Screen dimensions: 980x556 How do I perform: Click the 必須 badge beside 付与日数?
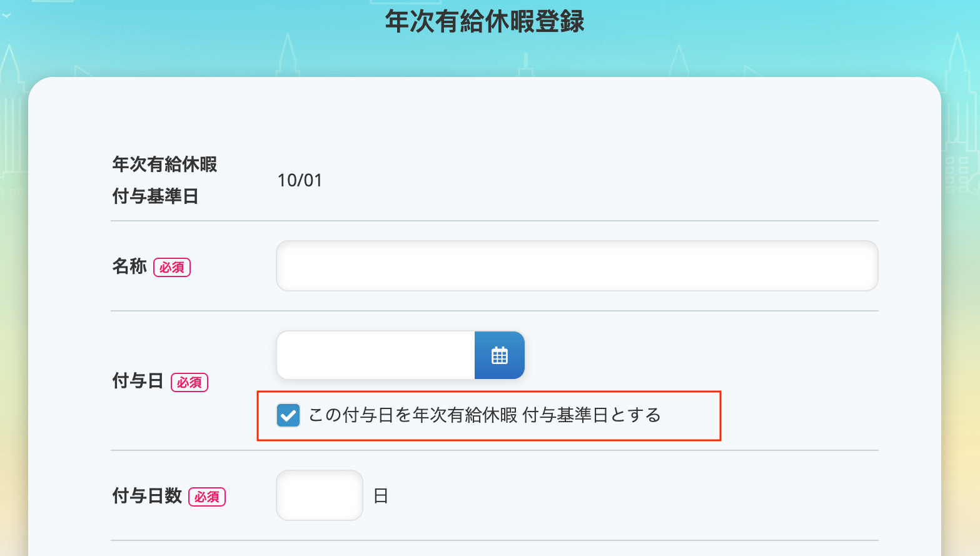click(x=207, y=497)
